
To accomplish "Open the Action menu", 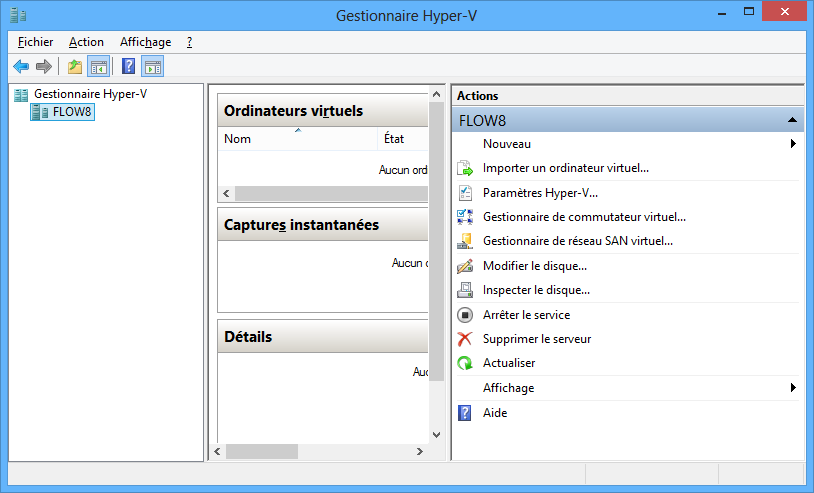I will pos(86,42).
